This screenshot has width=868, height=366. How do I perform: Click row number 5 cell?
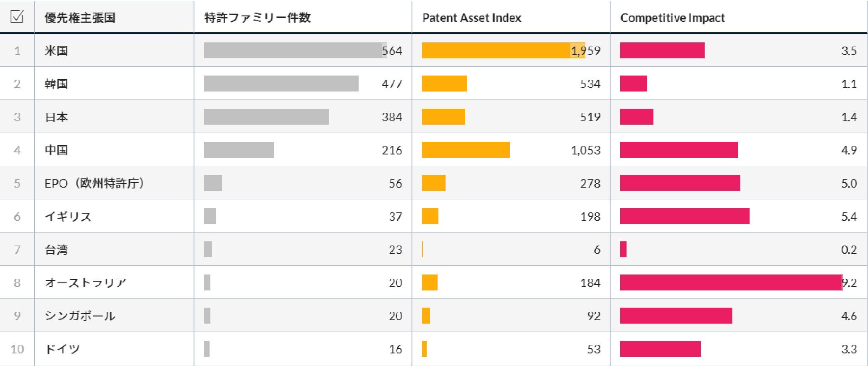coord(17,183)
